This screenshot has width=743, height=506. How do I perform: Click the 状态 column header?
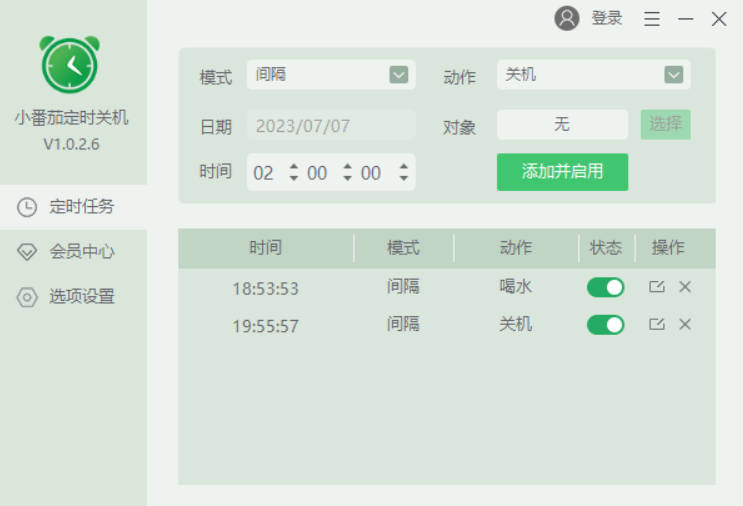(606, 248)
